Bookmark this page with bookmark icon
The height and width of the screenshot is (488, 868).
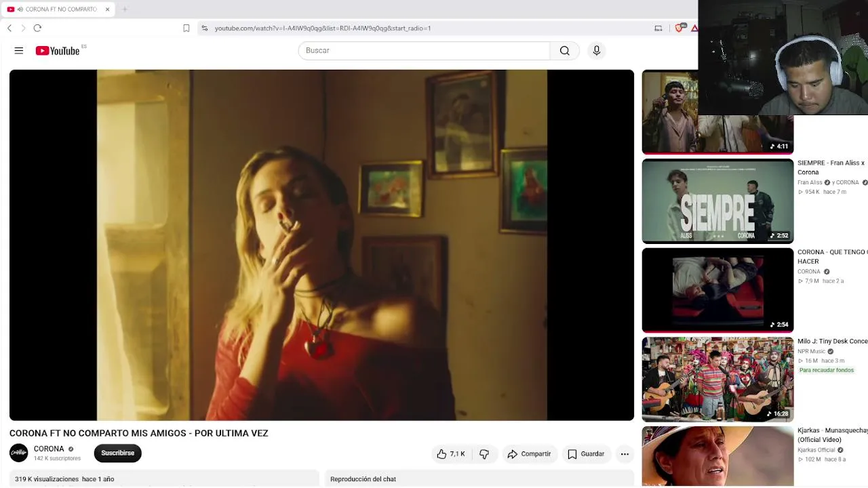click(x=186, y=28)
